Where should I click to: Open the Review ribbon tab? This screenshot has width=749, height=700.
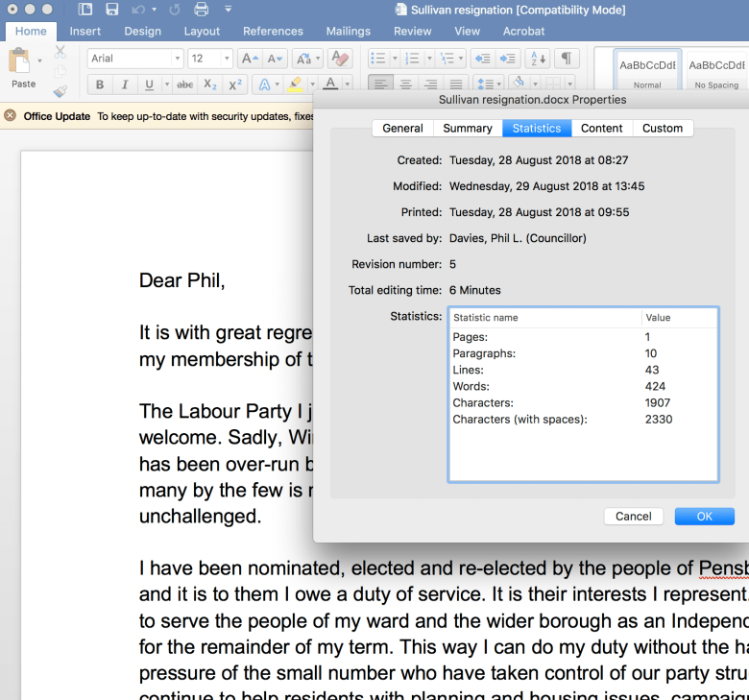click(x=412, y=31)
